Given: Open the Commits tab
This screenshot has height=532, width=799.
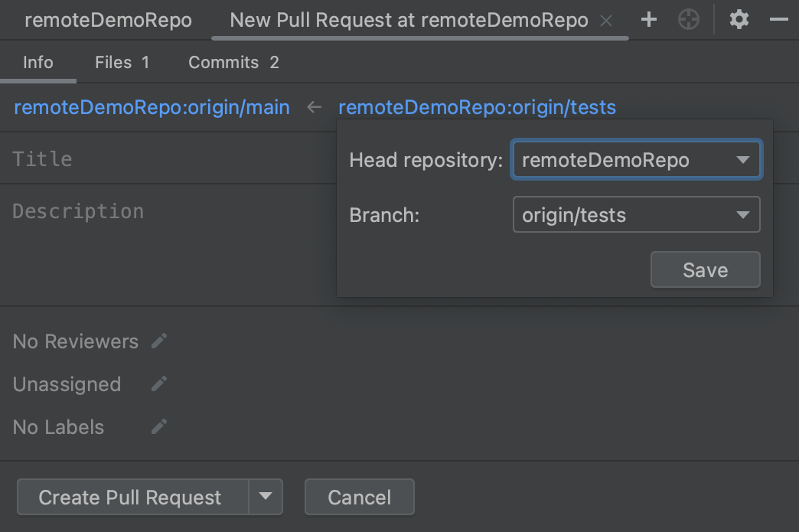Looking at the screenshot, I should coord(233,63).
